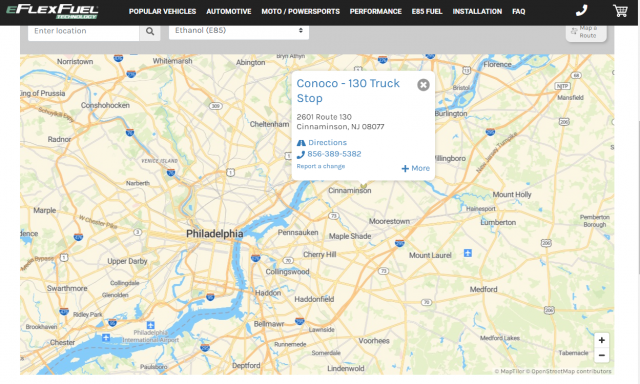Click the eFlexFuel logo
640x384 pixels.
click(x=52, y=11)
